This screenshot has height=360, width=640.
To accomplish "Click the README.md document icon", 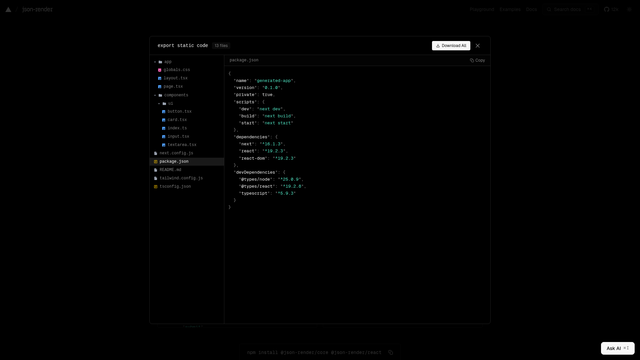I will pyautogui.click(x=156, y=170).
